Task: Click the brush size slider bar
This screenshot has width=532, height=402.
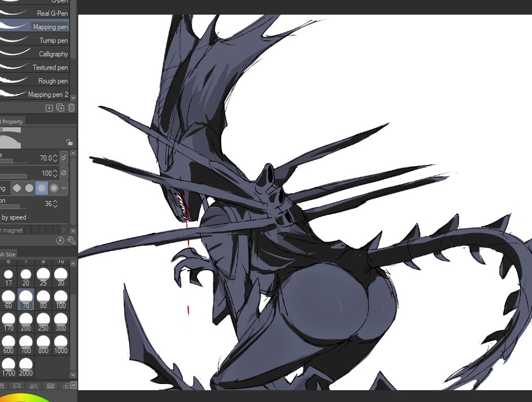Action: pyautogui.click(x=13, y=162)
